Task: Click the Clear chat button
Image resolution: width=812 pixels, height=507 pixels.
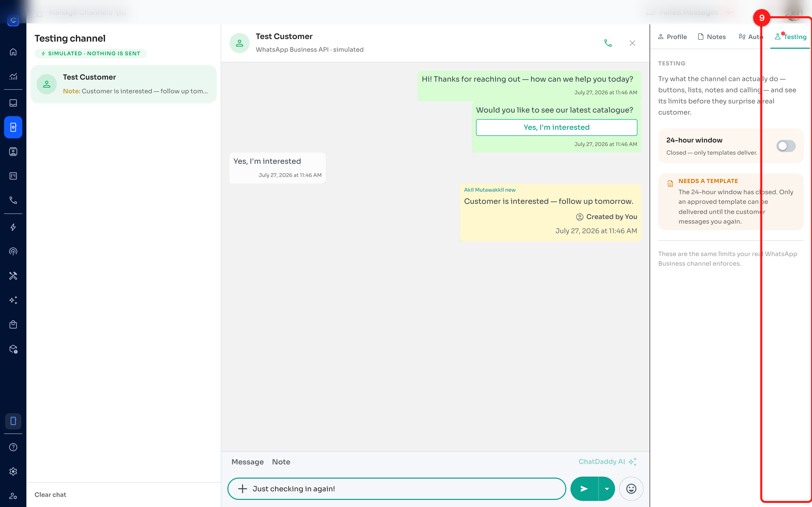Action: 50,495
